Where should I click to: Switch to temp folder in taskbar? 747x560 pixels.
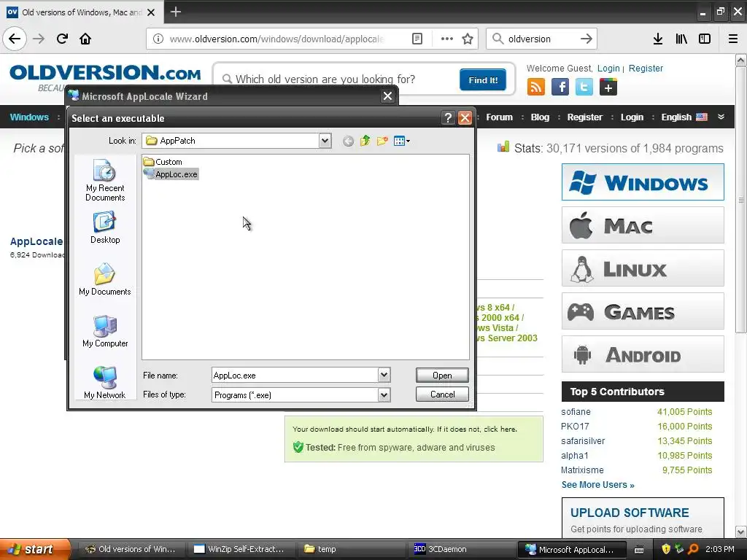(x=351, y=549)
